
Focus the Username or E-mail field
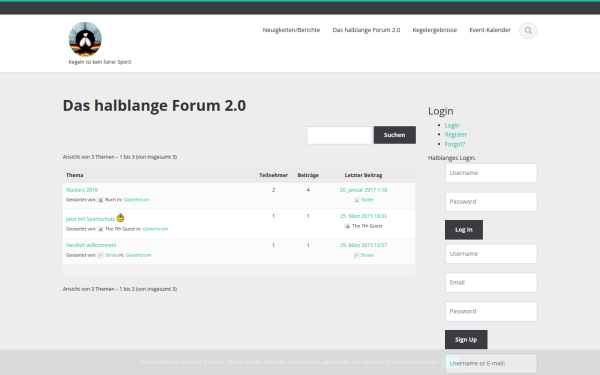[491, 364]
